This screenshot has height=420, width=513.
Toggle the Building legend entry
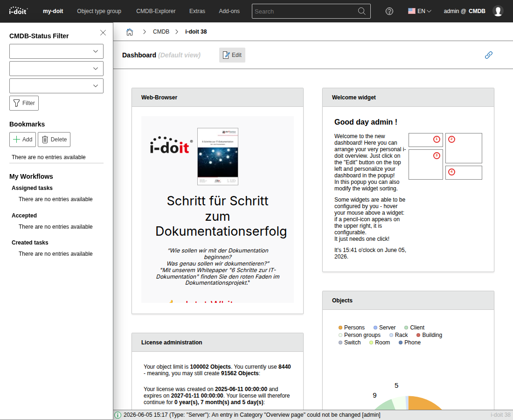click(429, 335)
